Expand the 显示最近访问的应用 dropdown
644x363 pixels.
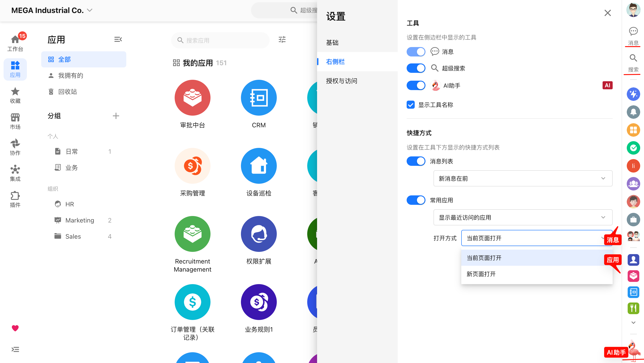click(523, 217)
